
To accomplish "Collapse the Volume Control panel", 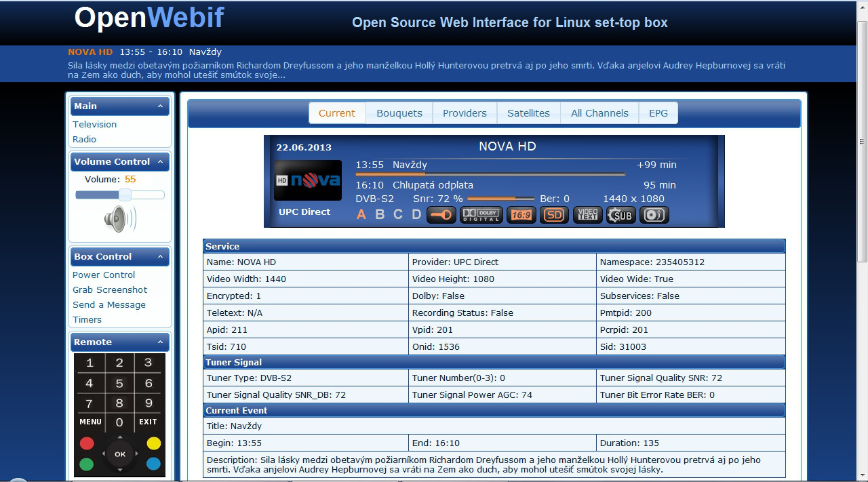I will coord(161,162).
